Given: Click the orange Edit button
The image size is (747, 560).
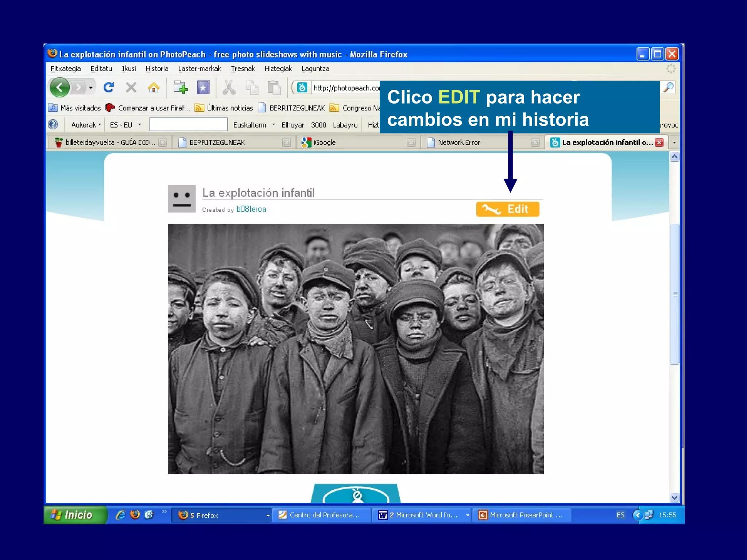Looking at the screenshot, I should 507,209.
